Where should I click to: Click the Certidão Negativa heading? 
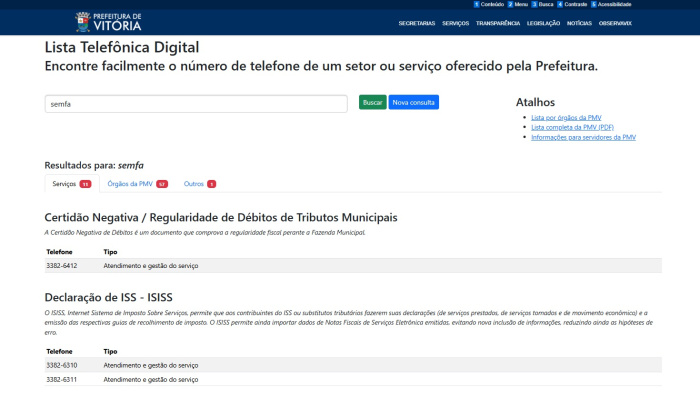click(x=221, y=217)
